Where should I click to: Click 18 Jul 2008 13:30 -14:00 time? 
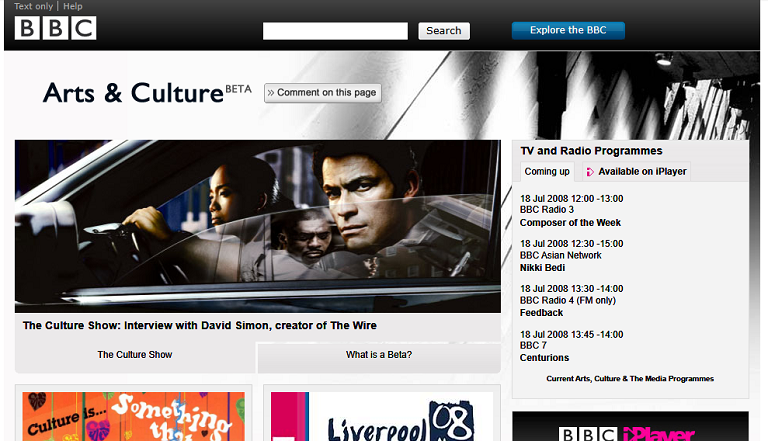coord(572,289)
